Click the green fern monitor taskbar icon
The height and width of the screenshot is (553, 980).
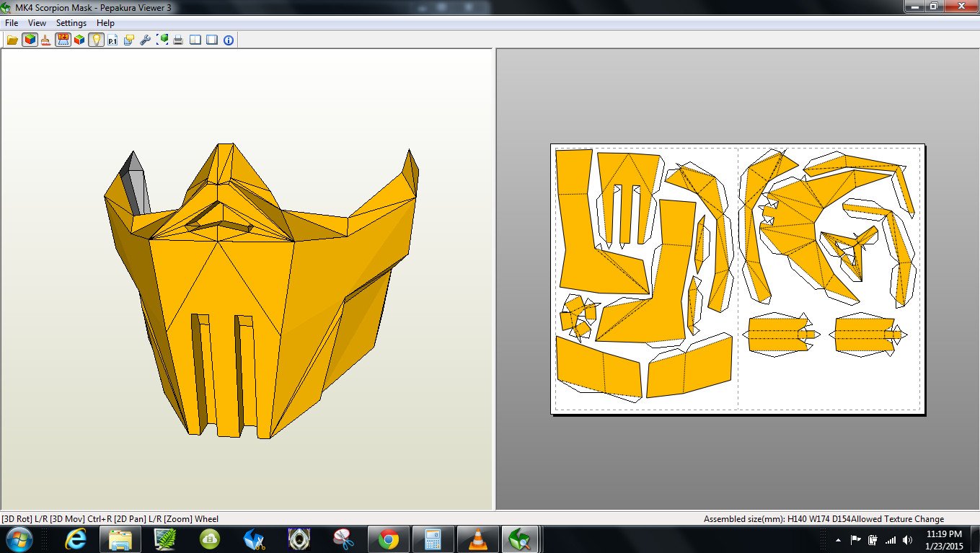165,539
